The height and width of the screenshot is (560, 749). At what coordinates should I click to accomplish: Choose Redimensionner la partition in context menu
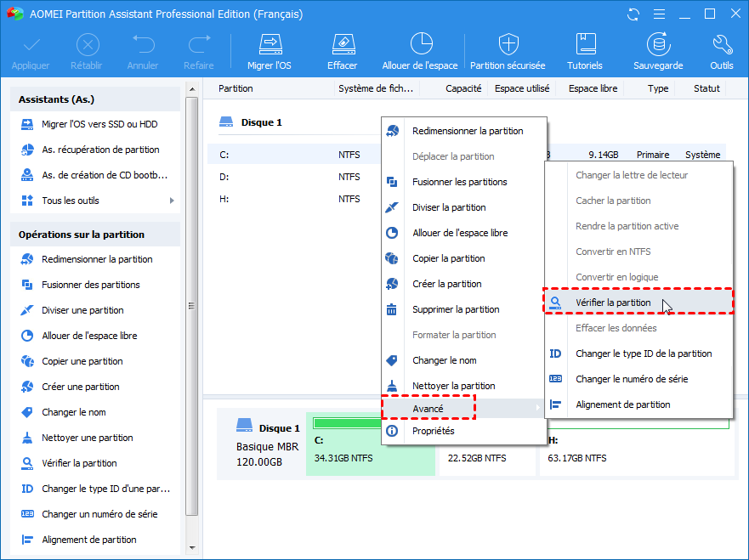pyautogui.click(x=463, y=131)
